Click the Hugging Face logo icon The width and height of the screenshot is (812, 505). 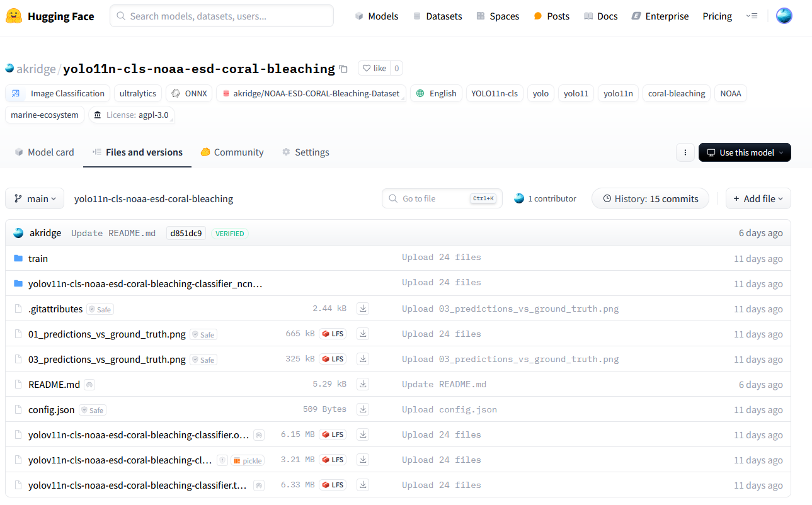[14, 16]
